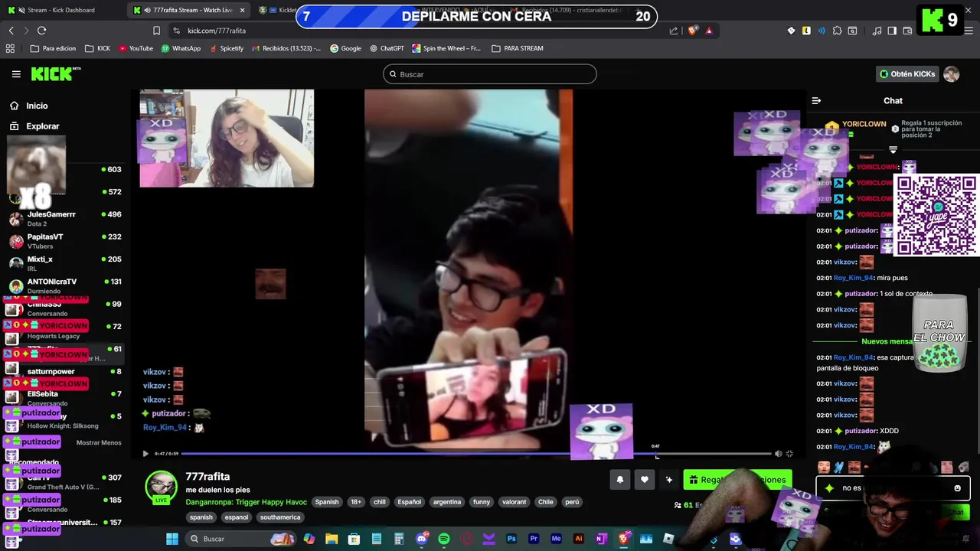Screen dimensions: 980x551
Task: Open ANTONIcraTV channel in sidebar
Action: pos(65,285)
